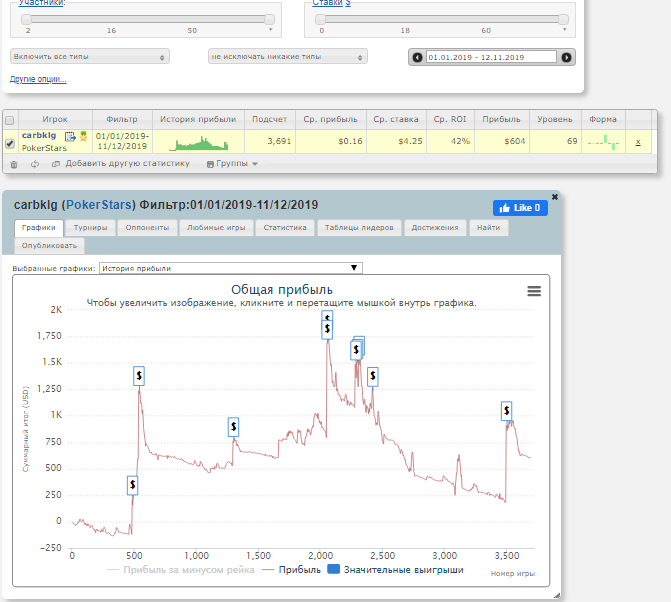Click the Facebook Like button
The image size is (671, 602).
[x=520, y=208]
